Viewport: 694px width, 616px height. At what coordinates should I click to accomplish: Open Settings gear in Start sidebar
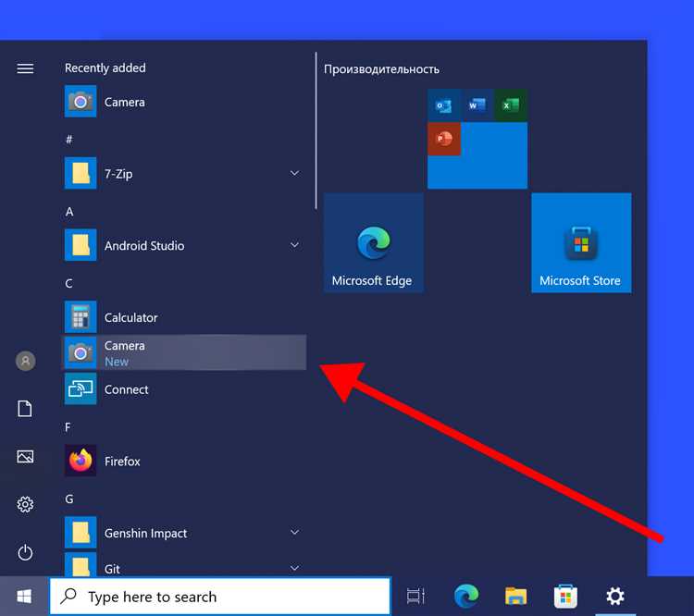[x=25, y=504]
